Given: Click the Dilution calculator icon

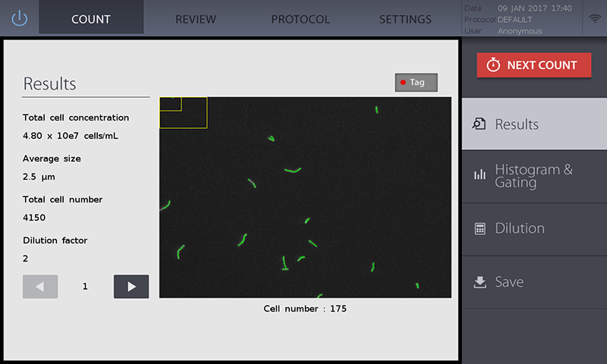Looking at the screenshot, I should pyautogui.click(x=480, y=228).
